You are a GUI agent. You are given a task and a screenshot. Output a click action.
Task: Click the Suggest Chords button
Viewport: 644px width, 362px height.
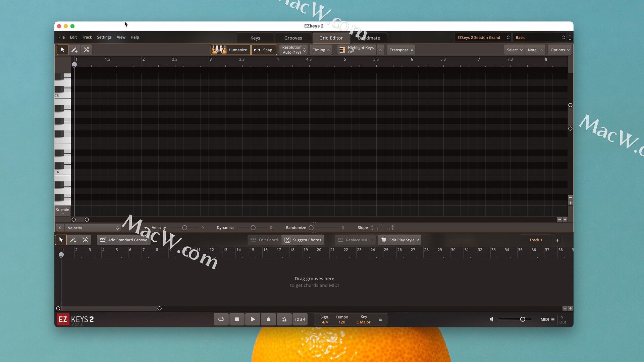(x=303, y=240)
